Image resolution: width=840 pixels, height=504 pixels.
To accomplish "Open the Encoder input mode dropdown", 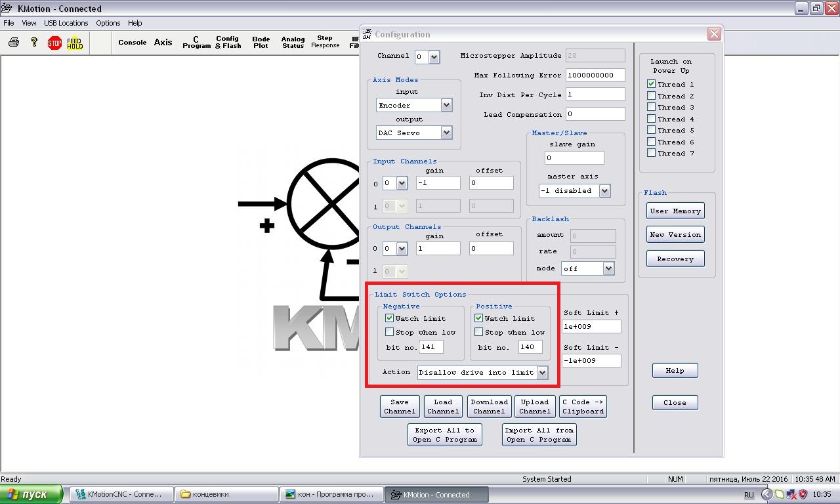I will point(446,105).
